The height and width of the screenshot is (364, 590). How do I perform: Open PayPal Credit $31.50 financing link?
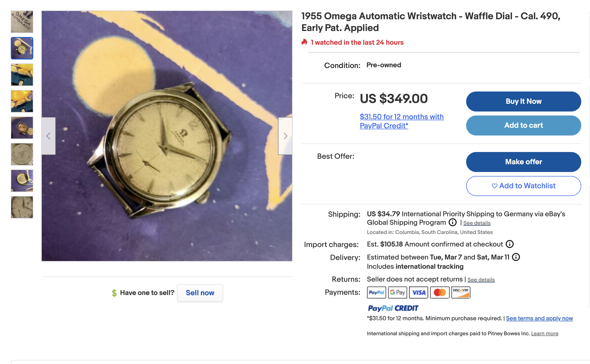pyautogui.click(x=402, y=121)
